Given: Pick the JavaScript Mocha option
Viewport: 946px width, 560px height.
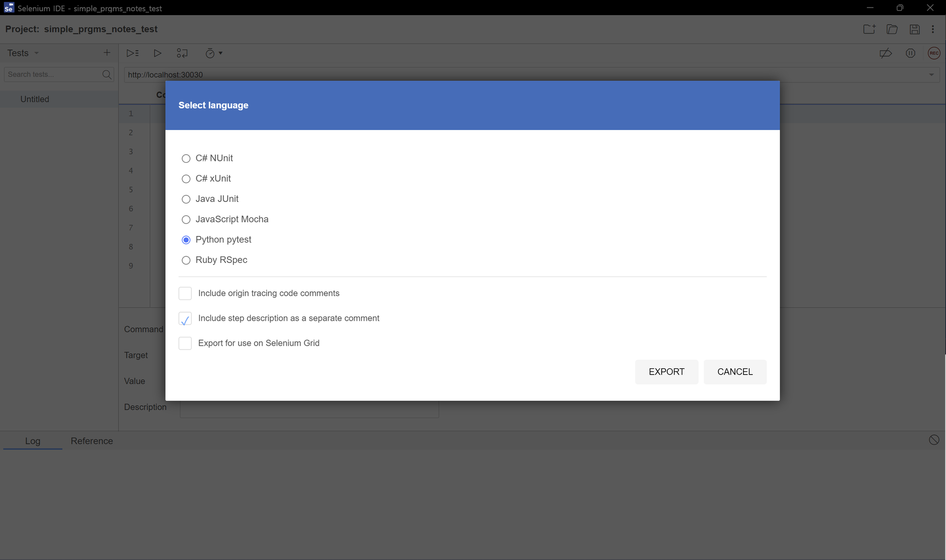Looking at the screenshot, I should tap(186, 219).
